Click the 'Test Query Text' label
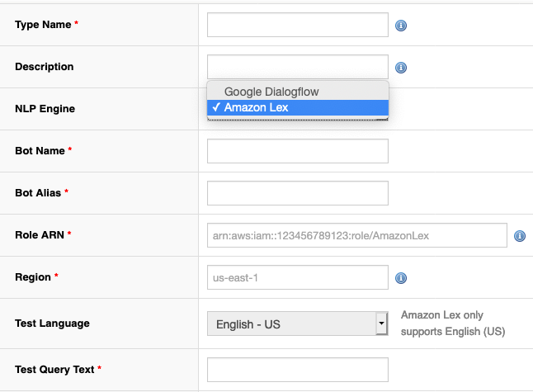The image size is (533, 392). point(54,369)
